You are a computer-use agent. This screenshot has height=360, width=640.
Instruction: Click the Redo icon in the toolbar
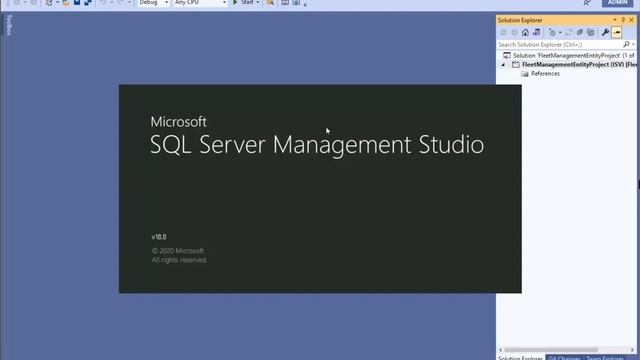coord(121,2)
